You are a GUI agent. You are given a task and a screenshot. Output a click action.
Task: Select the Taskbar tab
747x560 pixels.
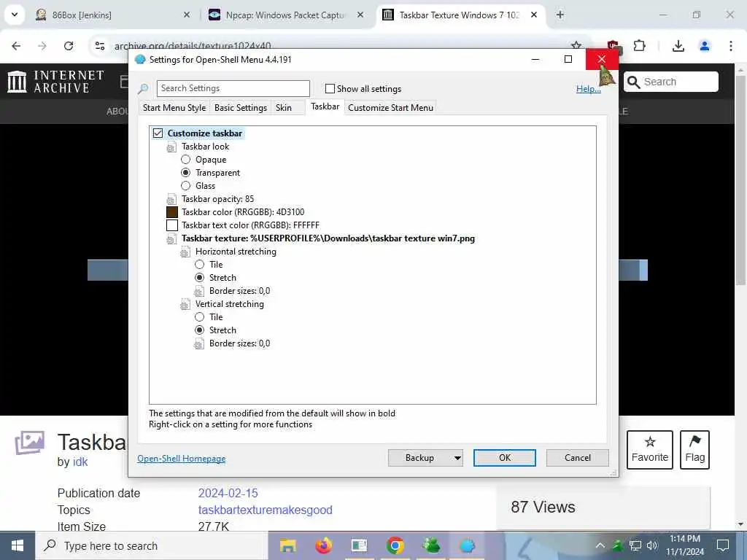click(325, 106)
